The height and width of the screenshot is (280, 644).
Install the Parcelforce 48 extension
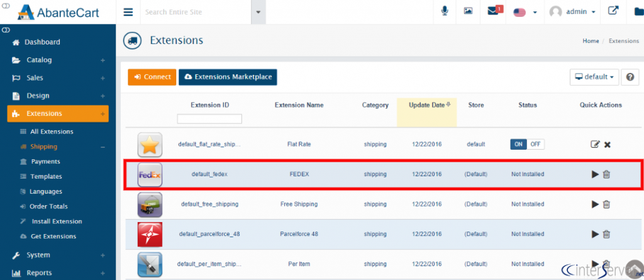595,234
